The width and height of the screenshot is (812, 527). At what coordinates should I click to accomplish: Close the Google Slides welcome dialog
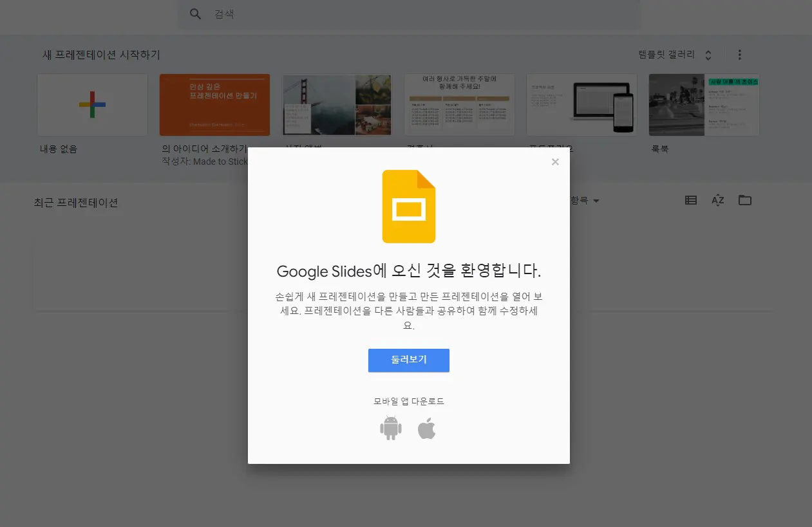coord(555,162)
